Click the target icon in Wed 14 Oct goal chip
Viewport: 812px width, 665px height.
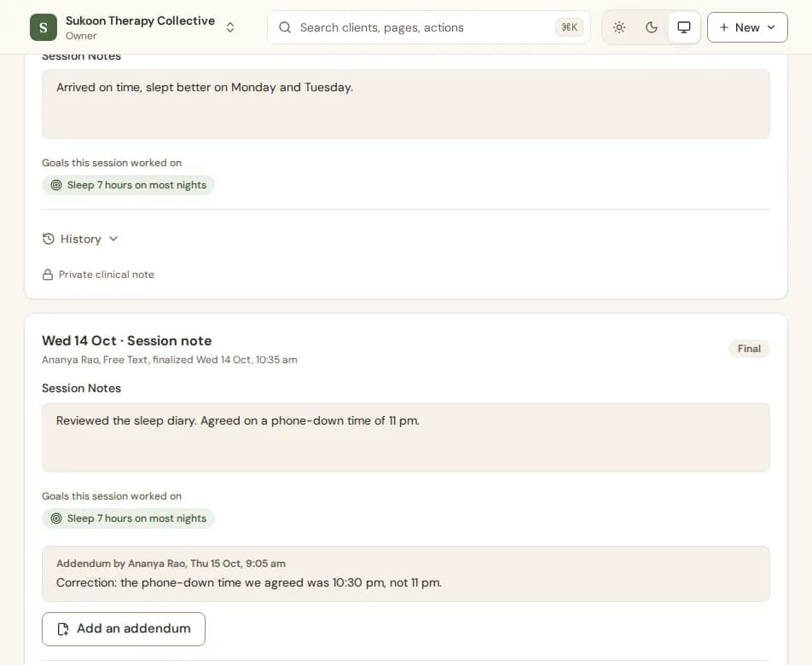pos(56,518)
